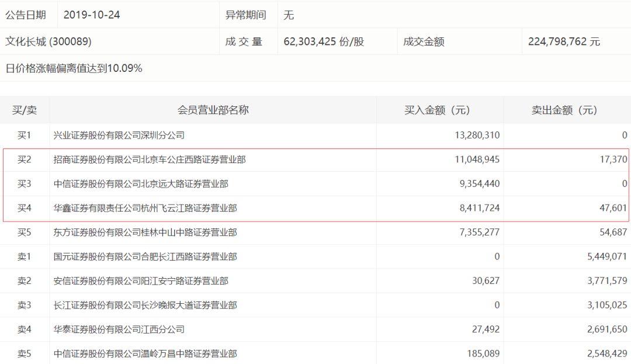Click the 成交金额 label
This screenshot has height=364, width=631.
click(424, 41)
